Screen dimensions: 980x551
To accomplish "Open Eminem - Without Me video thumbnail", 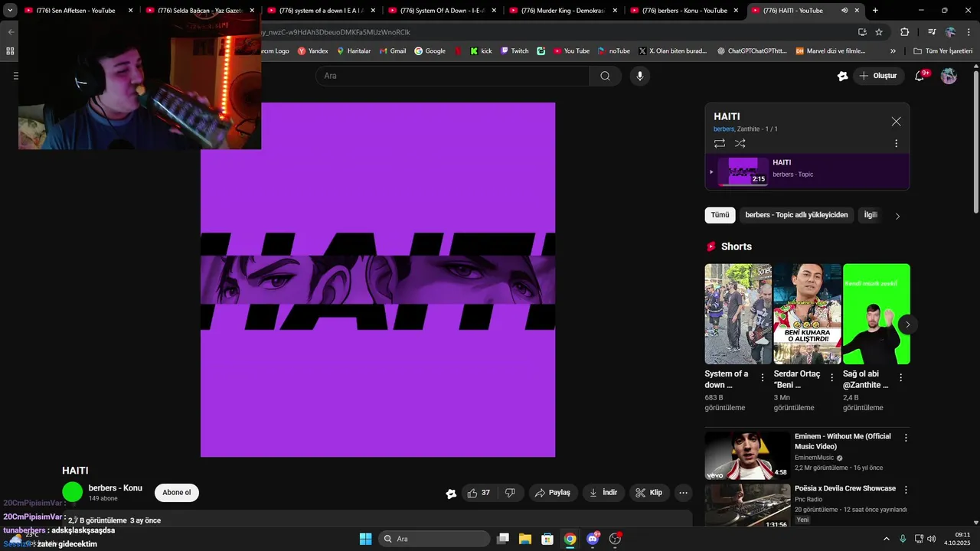I will (x=747, y=455).
